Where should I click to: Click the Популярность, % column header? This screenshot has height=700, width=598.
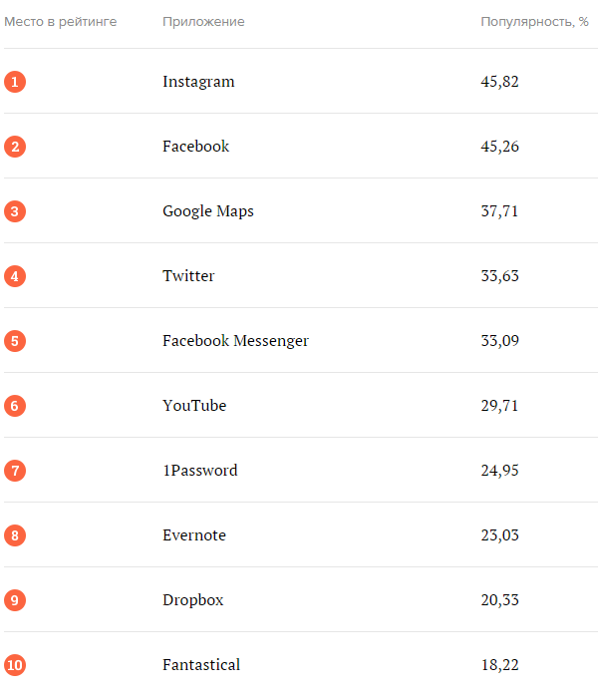[x=534, y=22]
